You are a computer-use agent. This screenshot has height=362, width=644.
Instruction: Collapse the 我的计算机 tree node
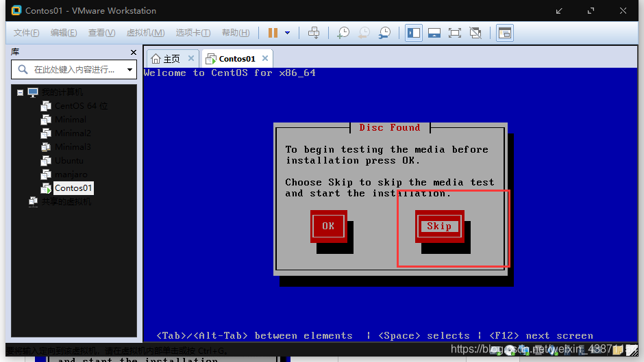[20, 92]
